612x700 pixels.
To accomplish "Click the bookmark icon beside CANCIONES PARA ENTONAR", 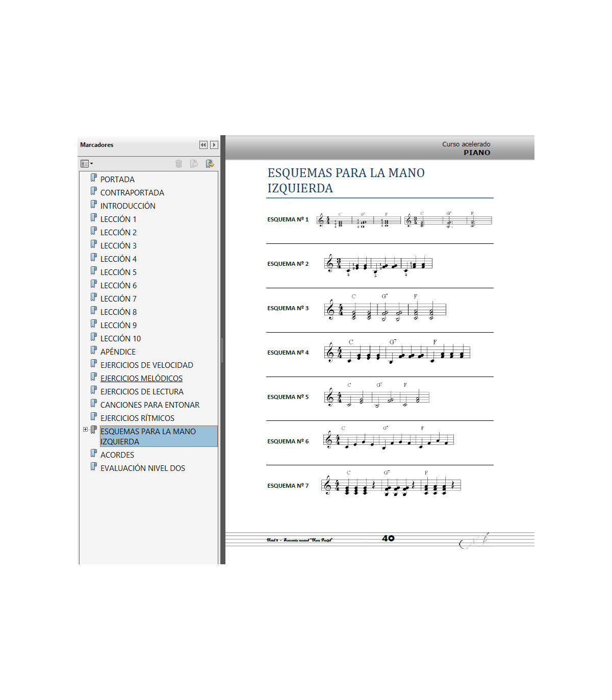I will [x=94, y=404].
